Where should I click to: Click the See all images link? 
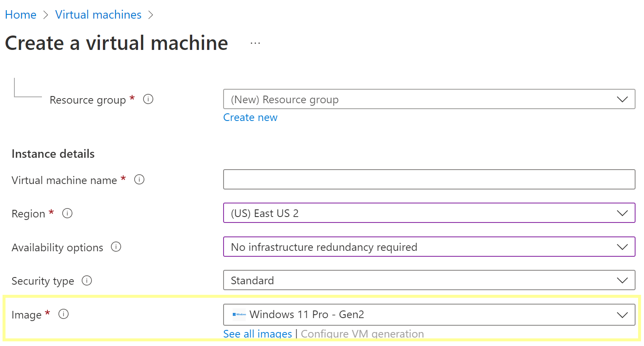pyautogui.click(x=257, y=334)
